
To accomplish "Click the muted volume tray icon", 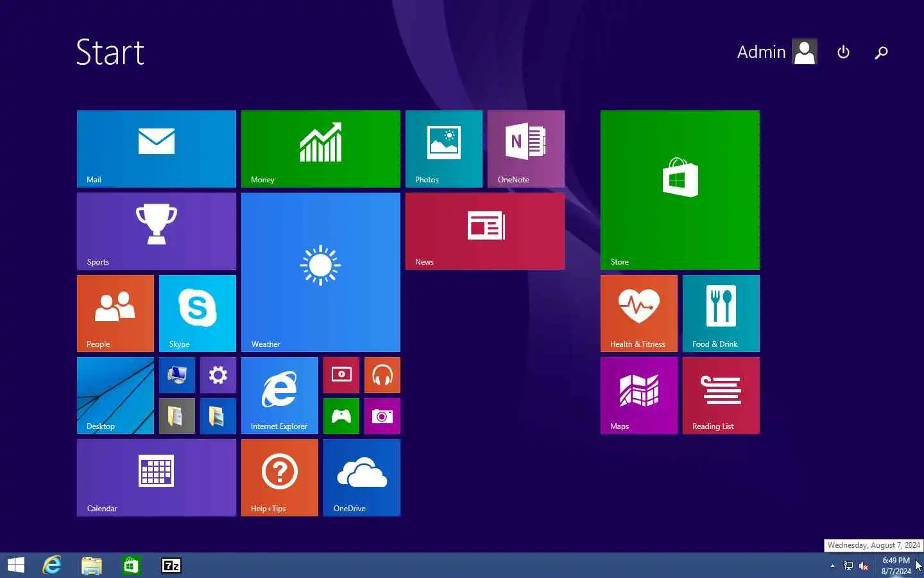I will coord(864,566).
